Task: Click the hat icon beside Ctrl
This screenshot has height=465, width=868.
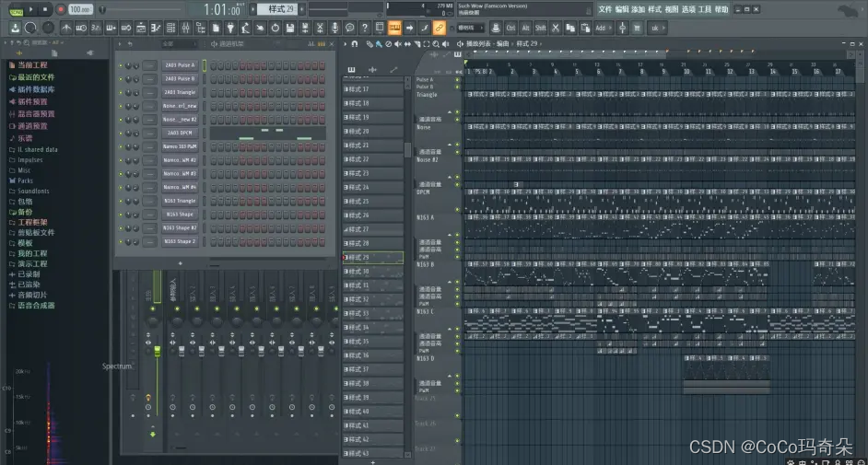Action: (x=496, y=28)
